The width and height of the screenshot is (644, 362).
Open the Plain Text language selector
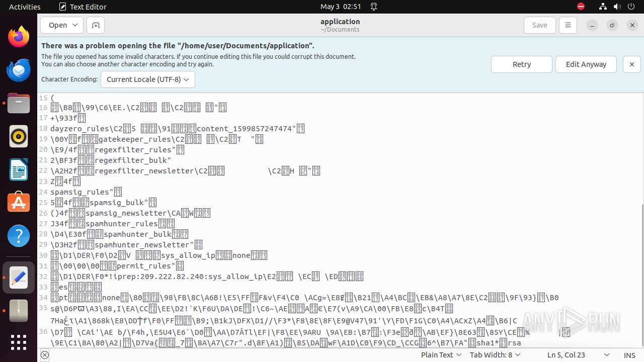point(441,355)
